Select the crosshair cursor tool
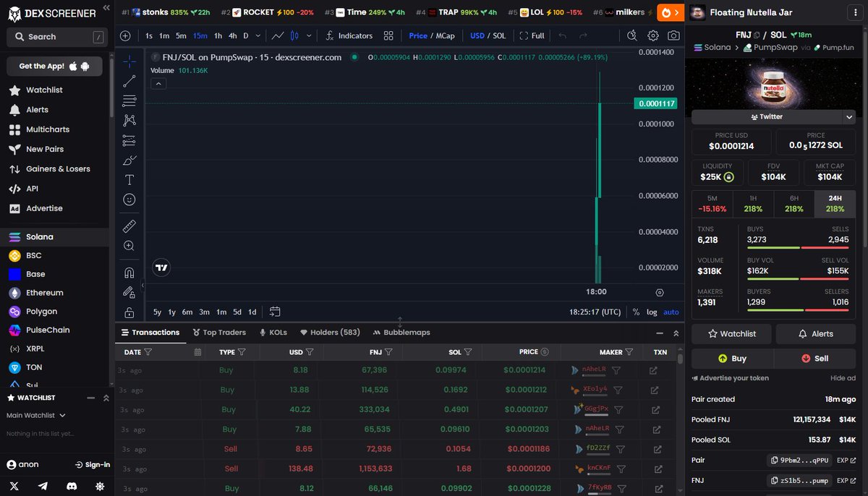This screenshot has width=868, height=496. pos(129,61)
